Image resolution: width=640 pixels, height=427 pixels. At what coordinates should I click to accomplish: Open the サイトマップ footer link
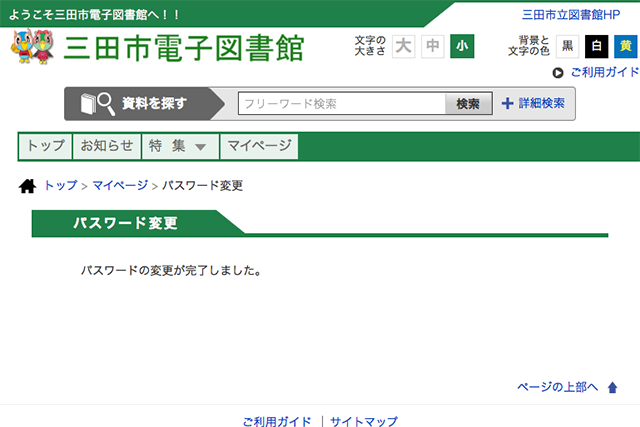tap(364, 422)
